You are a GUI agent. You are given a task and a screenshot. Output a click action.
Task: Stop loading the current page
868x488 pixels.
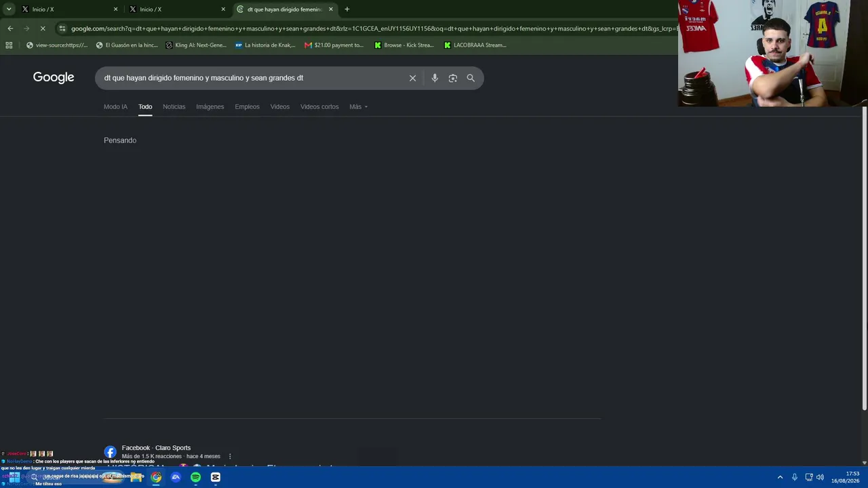43,28
